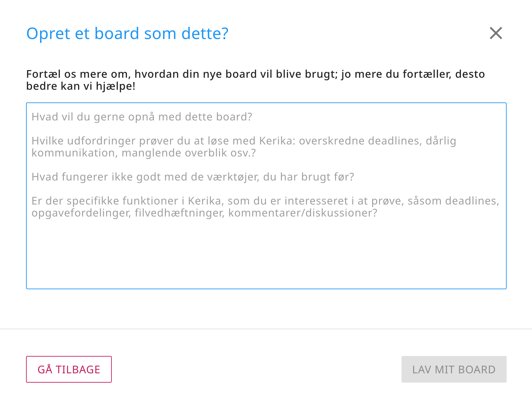Click 'bedre kan vi hjælpe!' instruction line
Viewport: 532px width, 407px height.
pos(81,86)
